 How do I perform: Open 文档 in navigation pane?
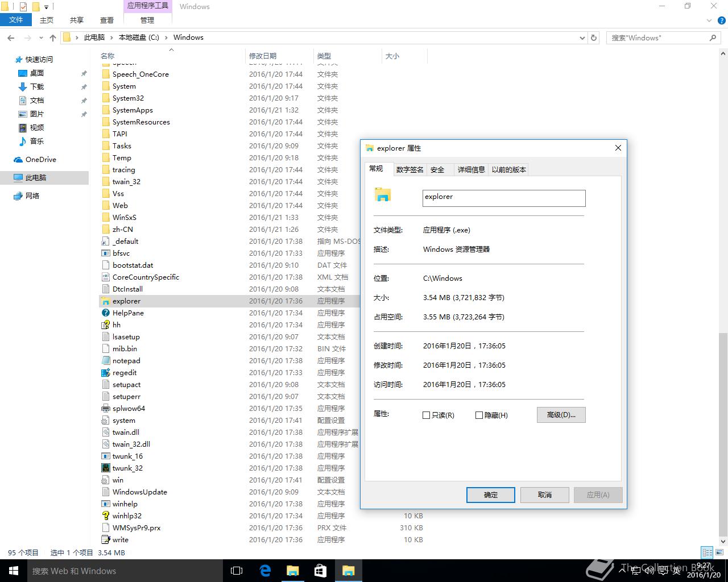pyautogui.click(x=37, y=100)
